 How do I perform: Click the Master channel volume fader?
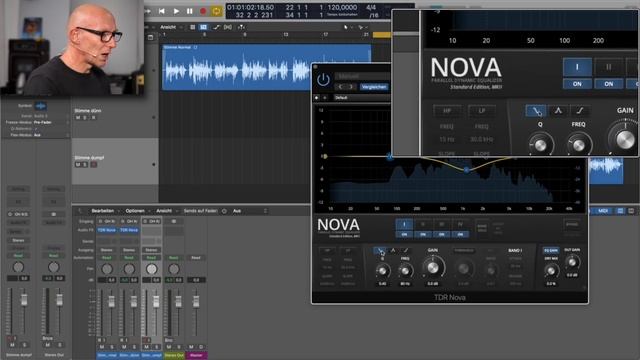[196, 301]
